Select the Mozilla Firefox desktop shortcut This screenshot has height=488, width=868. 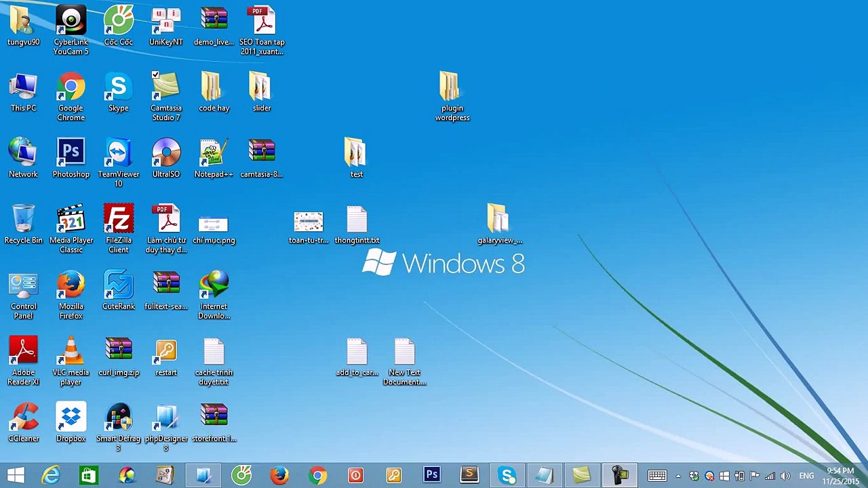pos(71,295)
